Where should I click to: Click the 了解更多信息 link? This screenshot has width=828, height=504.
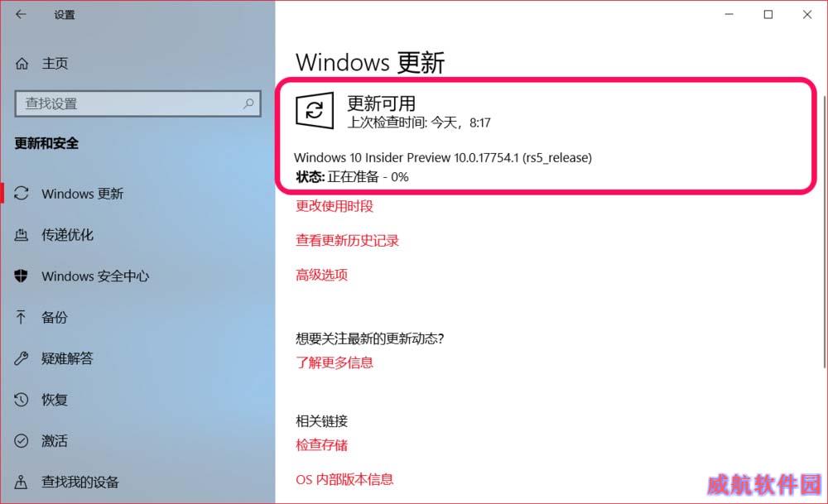click(335, 362)
